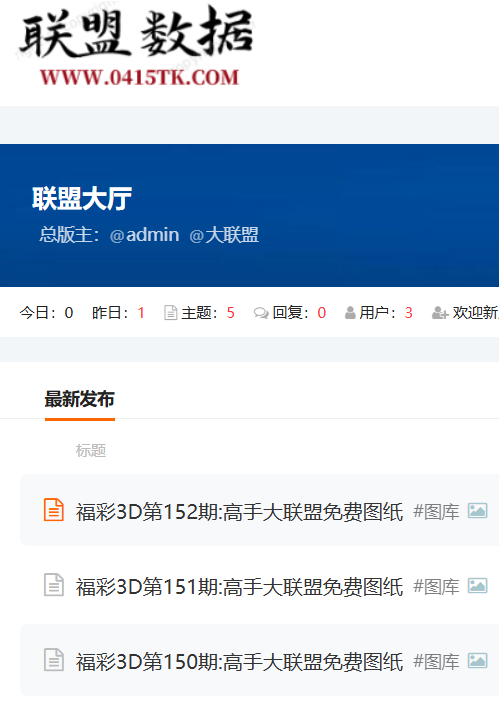
Task: Click the 联盟数据 site logo
Action: (136, 34)
